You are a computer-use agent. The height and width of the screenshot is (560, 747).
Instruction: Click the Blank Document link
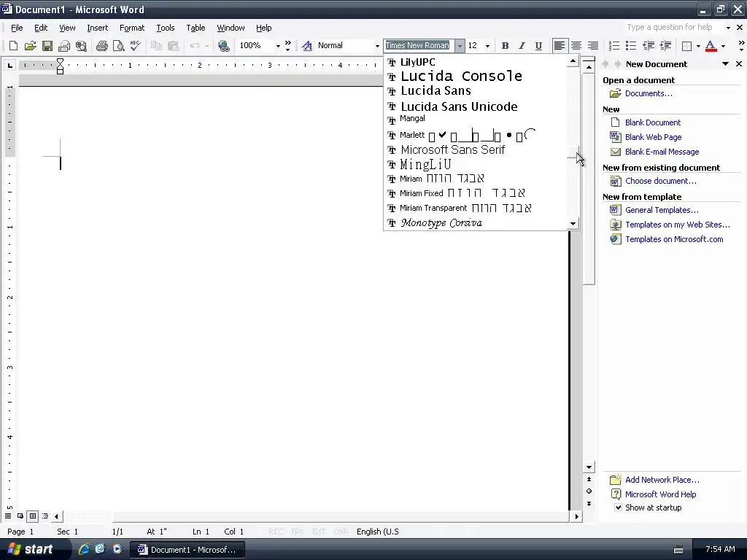pyautogui.click(x=653, y=122)
